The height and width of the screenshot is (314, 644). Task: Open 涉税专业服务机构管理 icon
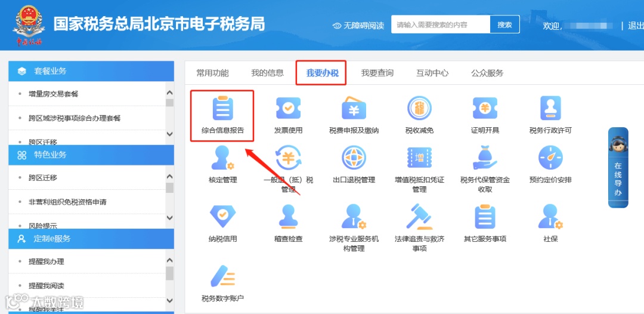point(354,217)
